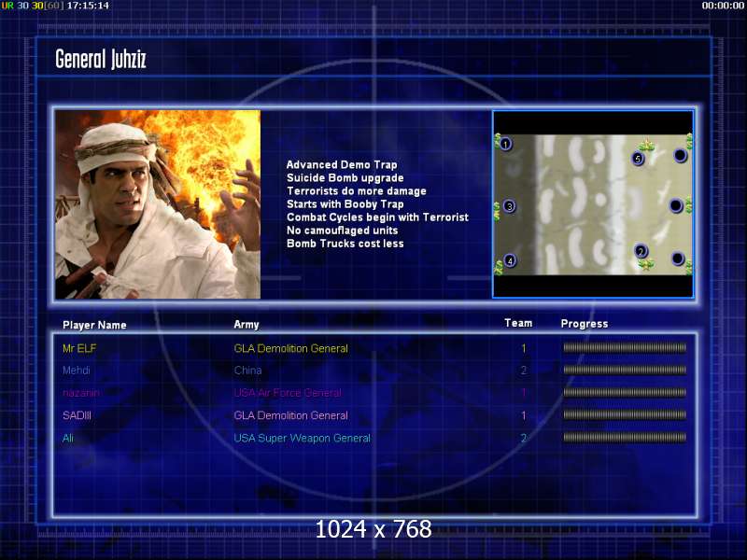The height and width of the screenshot is (560, 747).
Task: Click Combat Cycles begin with Terrorist line
Action: [377, 217]
